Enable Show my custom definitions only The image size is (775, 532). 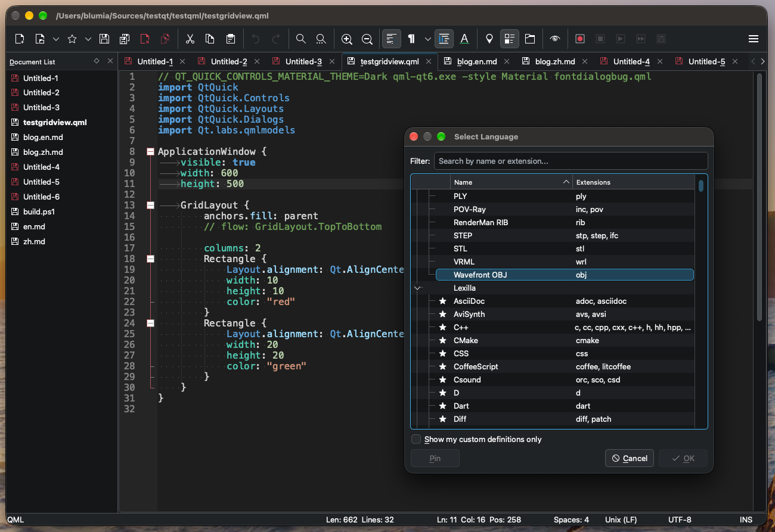[416, 439]
